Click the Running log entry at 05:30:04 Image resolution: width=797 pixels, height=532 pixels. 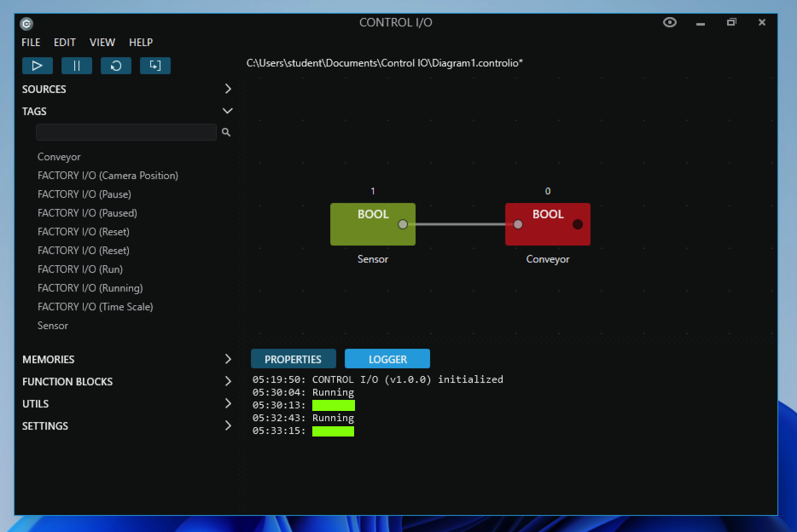click(304, 392)
